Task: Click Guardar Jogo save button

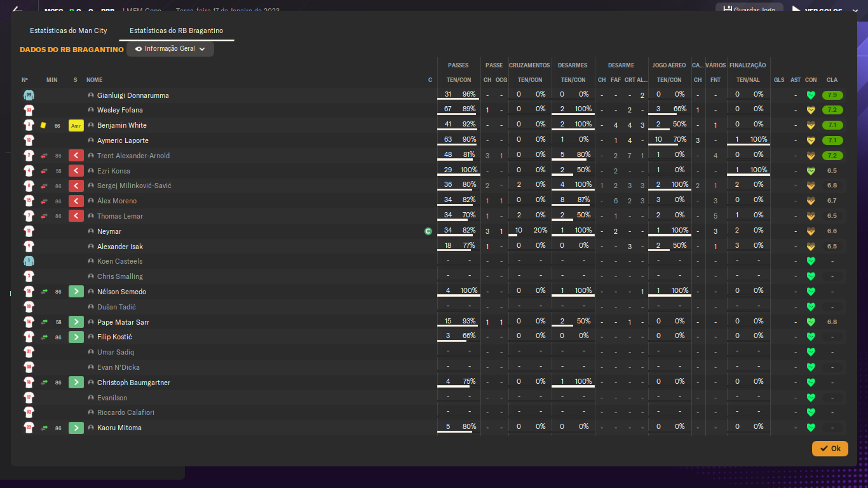Action: (x=749, y=10)
